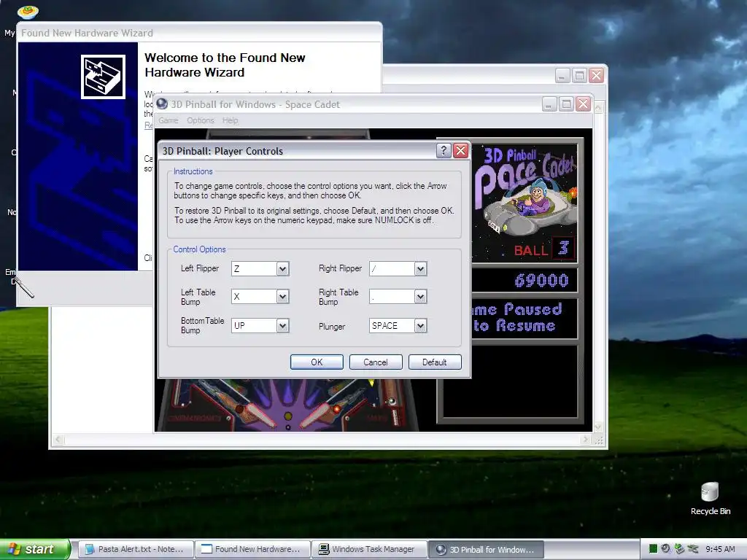Open the Bottom Table Bump dropdown

[x=282, y=326]
